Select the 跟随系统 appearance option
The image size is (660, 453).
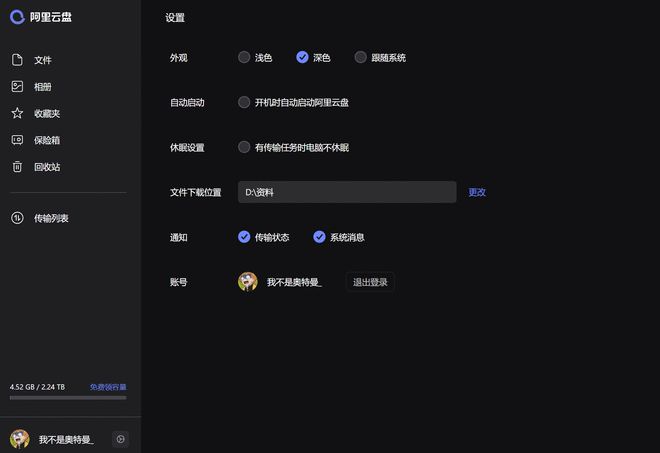point(360,57)
